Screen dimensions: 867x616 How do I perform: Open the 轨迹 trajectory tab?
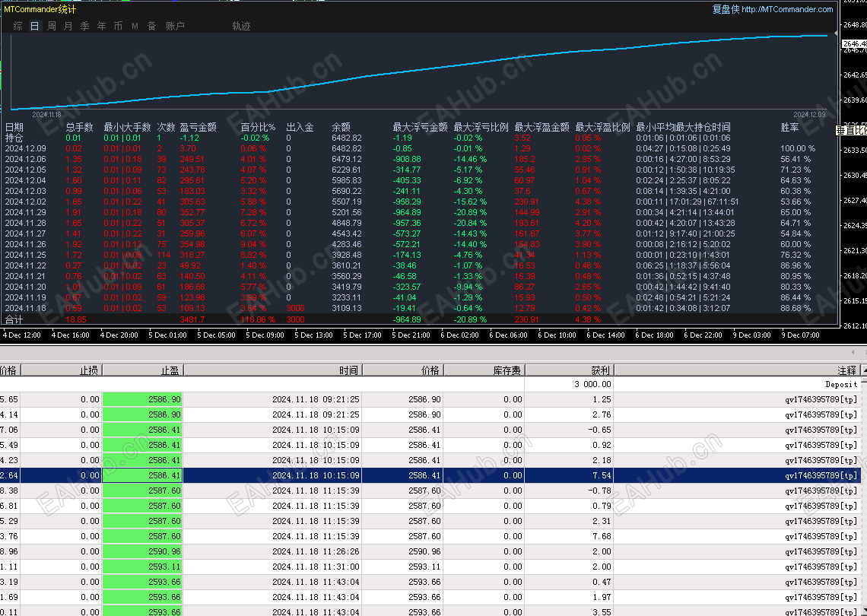click(x=241, y=26)
